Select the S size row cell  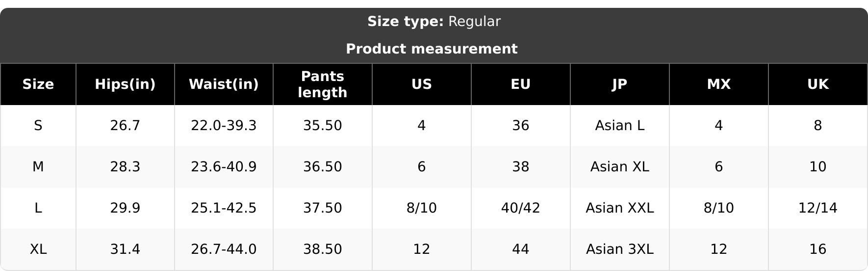click(38, 126)
